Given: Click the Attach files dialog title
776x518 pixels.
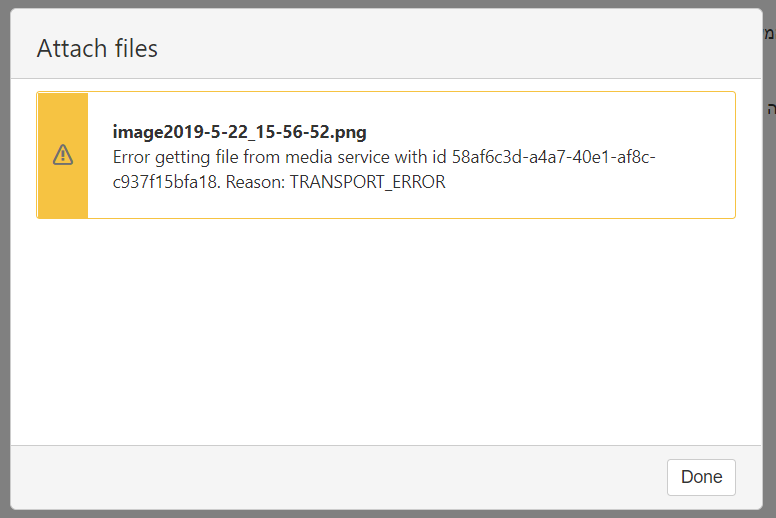Looking at the screenshot, I should 97,48.
